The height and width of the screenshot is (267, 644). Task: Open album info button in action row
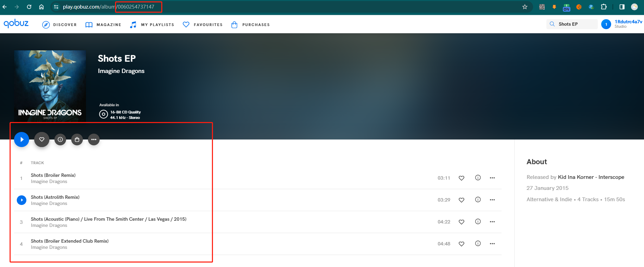[x=60, y=139]
